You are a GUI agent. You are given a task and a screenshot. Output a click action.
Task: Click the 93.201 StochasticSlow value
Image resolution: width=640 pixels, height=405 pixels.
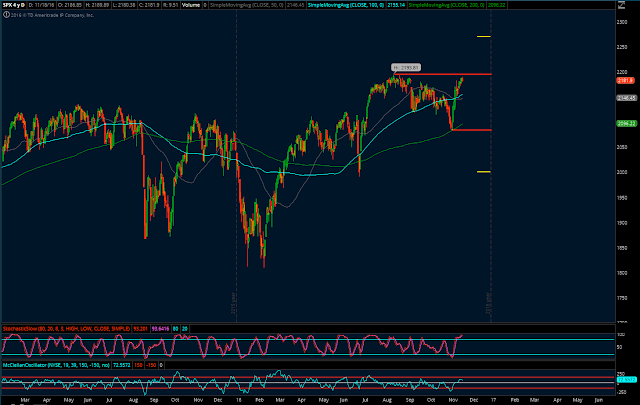coord(140,329)
